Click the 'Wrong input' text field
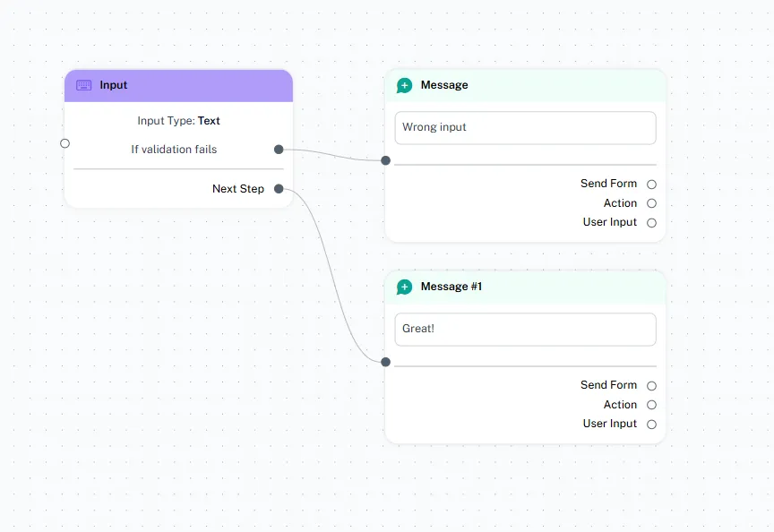Image resolution: width=774 pixels, height=532 pixels. tap(525, 127)
